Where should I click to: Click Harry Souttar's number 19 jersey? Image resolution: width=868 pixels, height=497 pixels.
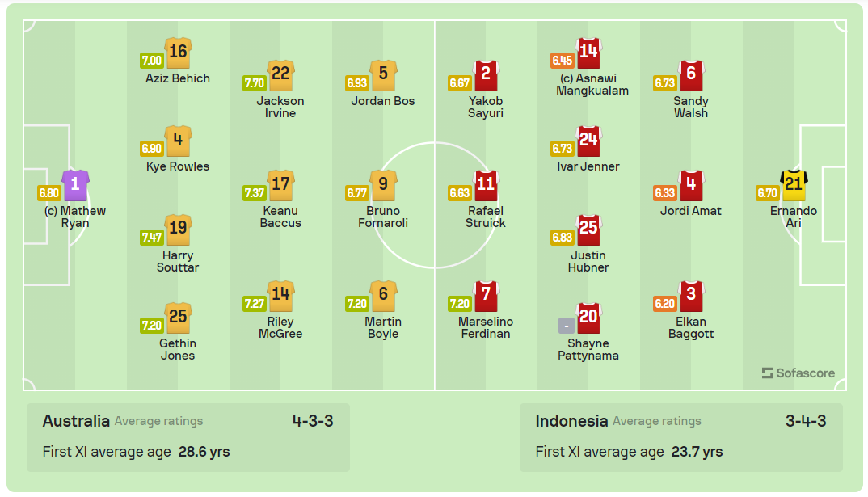pos(178,230)
